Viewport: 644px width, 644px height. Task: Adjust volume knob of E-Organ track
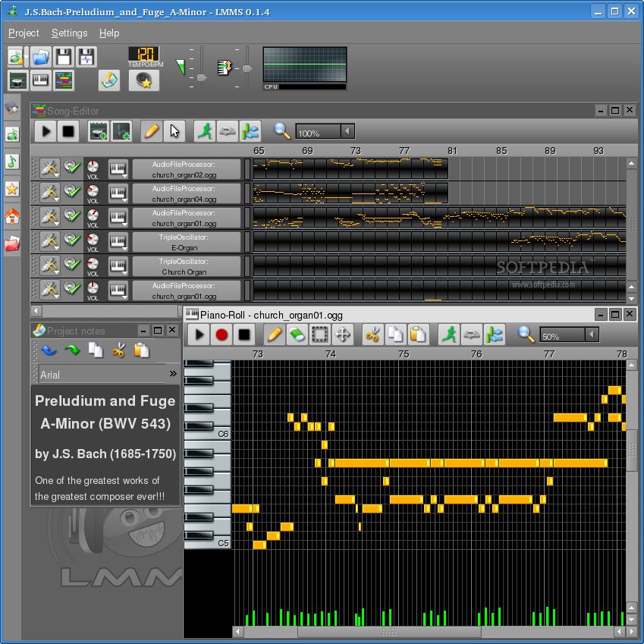93,240
